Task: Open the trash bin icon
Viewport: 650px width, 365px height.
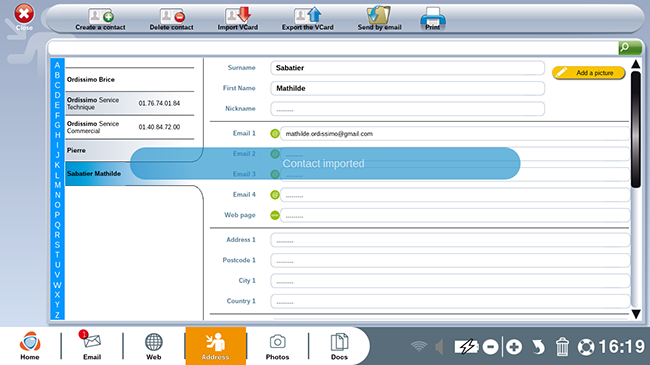Action: [562, 347]
